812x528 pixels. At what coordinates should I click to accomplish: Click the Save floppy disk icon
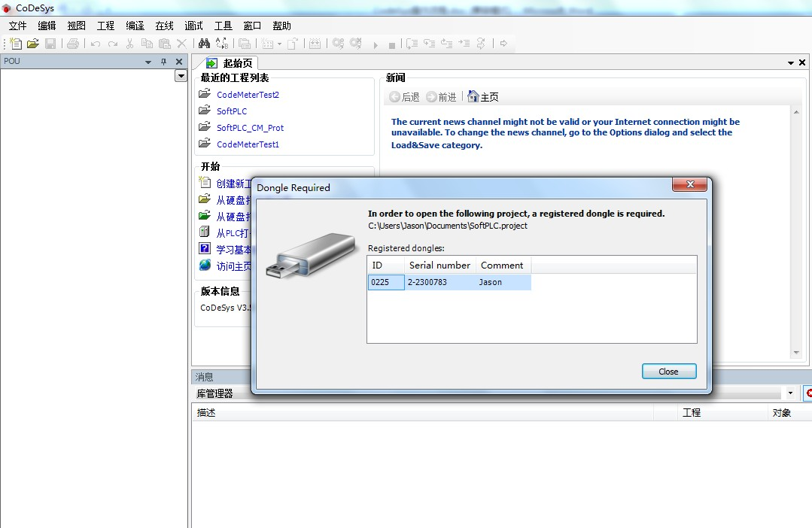click(50, 44)
